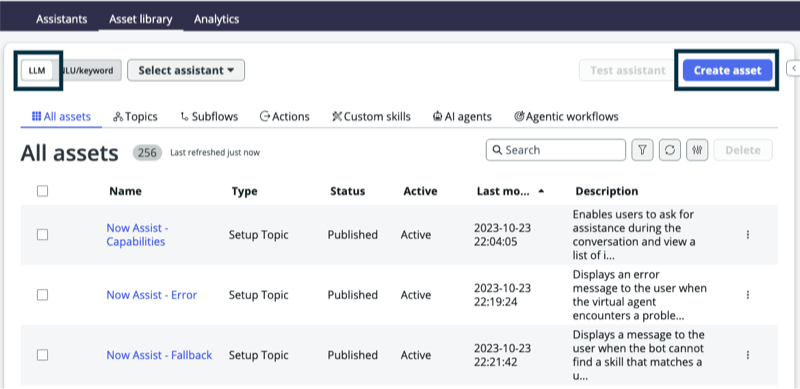Switch the mode toggle to NLU/keyword
This screenshot has width=800, height=389.
[87, 70]
